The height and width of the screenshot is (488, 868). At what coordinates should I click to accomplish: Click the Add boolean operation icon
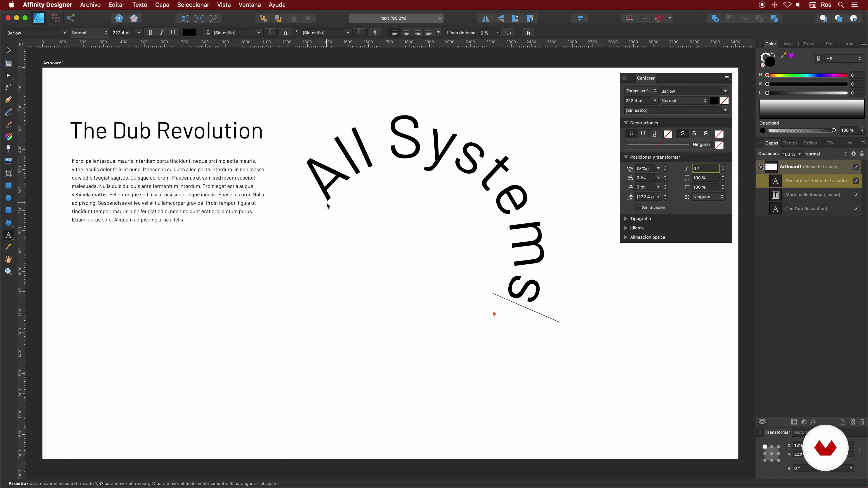[x=715, y=19]
